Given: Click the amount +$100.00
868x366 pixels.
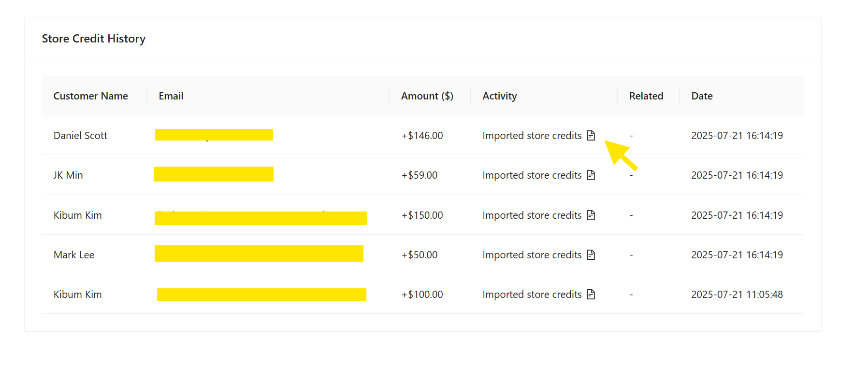Looking at the screenshot, I should click(x=422, y=295).
